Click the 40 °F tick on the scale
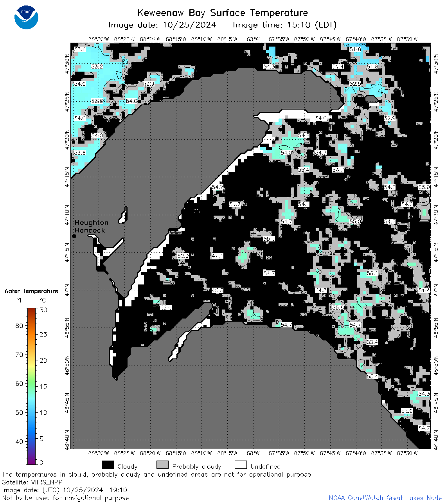Viewport: 446px width, 504px height. tap(19, 441)
